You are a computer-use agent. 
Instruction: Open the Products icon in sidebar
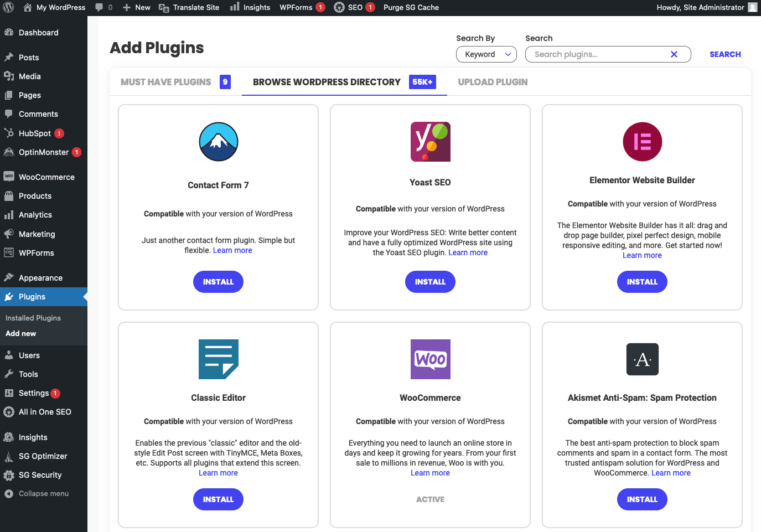pos(9,196)
